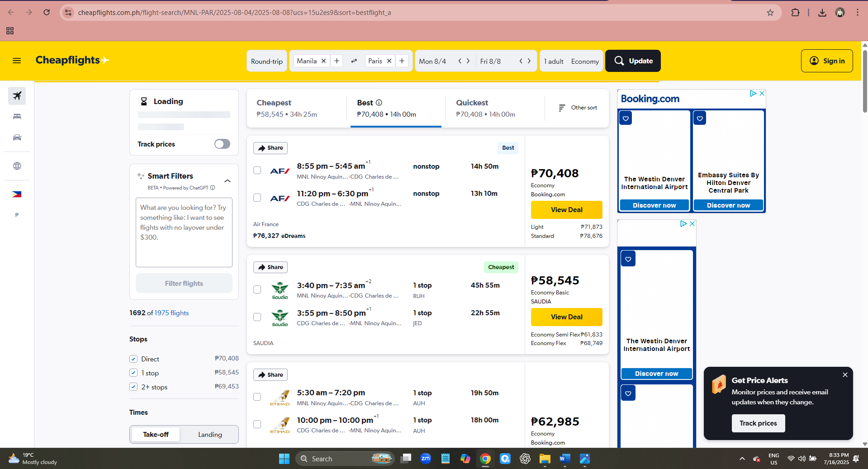Share the Air France flight result
Image resolution: width=868 pixels, height=469 pixels.
(270, 148)
